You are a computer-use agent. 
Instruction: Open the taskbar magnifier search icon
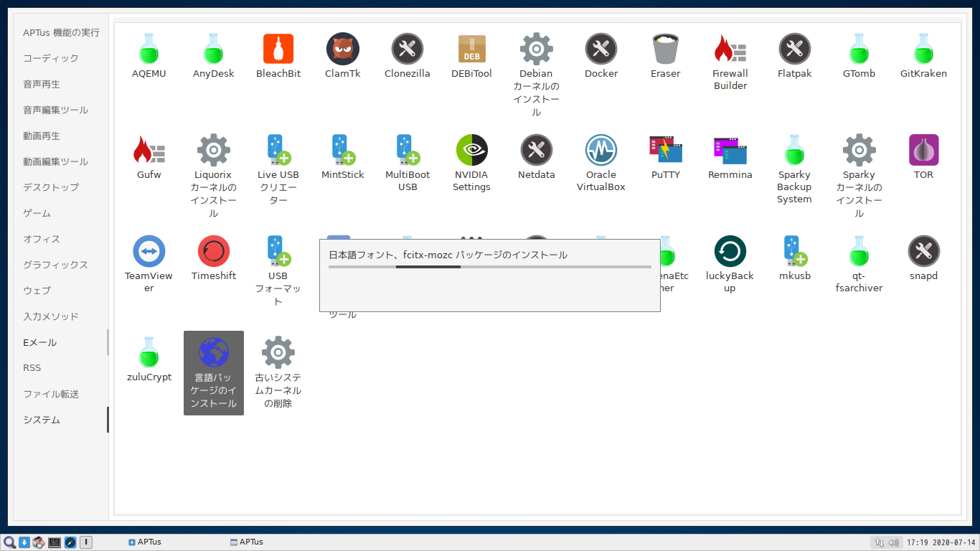[x=9, y=542]
